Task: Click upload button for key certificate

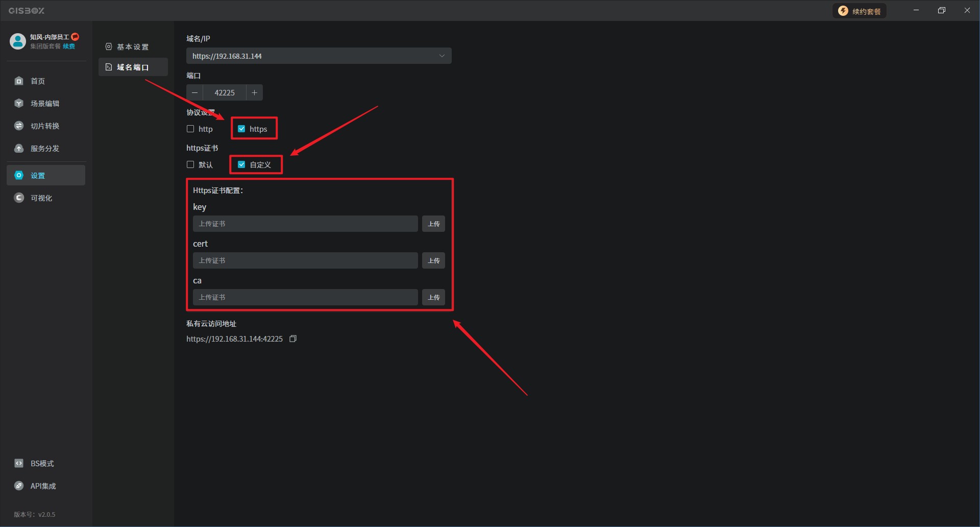Action: (x=433, y=224)
